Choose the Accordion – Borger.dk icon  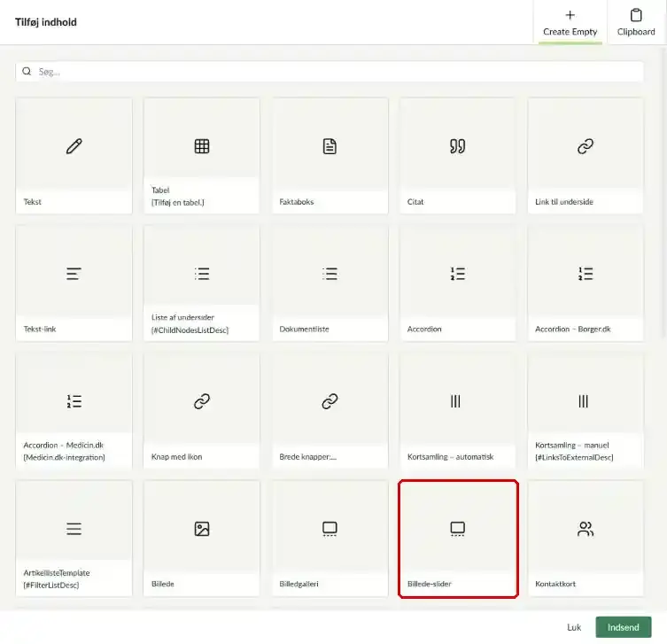click(x=586, y=274)
